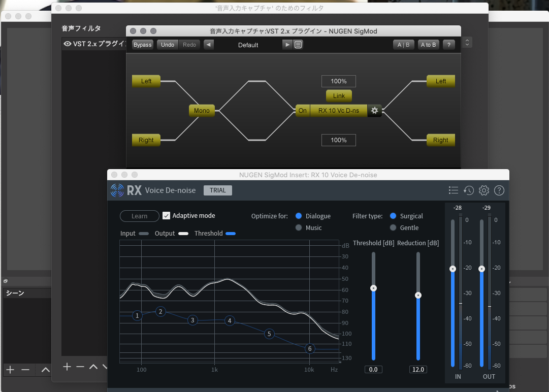Screen dimensions: 549x392
Task: Toggle VST 2.x plugin visibility eye
Action: click(67, 44)
